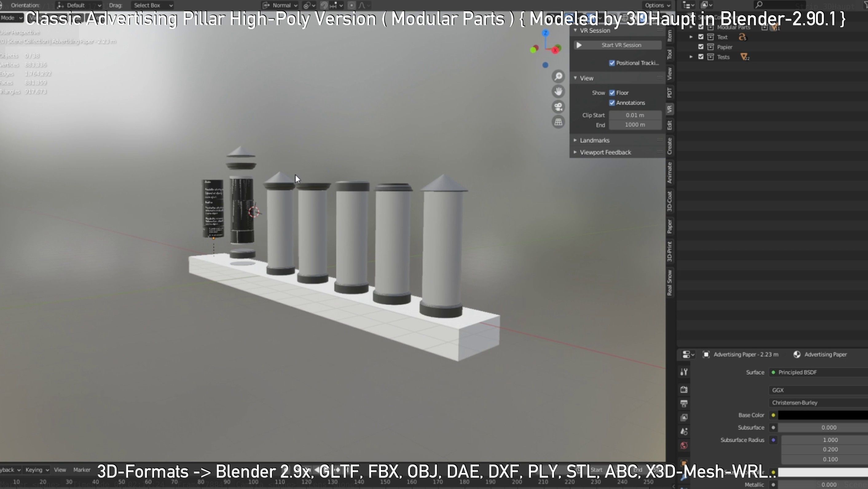Uncheck the Papier collection checkbox
The height and width of the screenshot is (489, 868).
pyautogui.click(x=701, y=47)
